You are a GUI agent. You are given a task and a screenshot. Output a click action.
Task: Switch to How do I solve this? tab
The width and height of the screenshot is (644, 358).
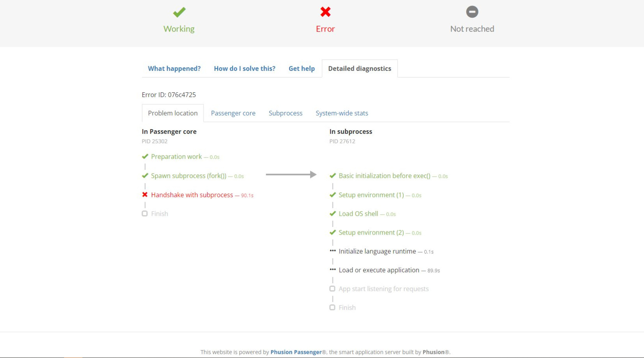[245, 69]
